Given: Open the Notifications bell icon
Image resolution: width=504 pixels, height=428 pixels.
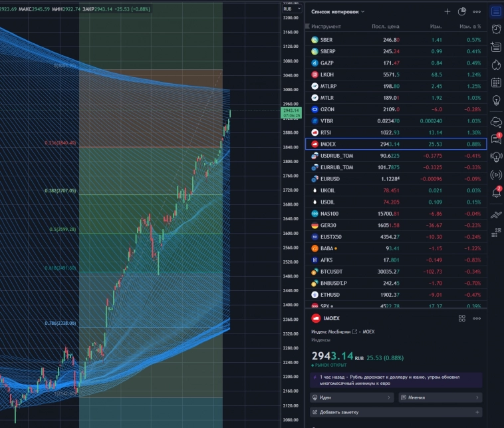Looking at the screenshot, I should click(x=495, y=192).
